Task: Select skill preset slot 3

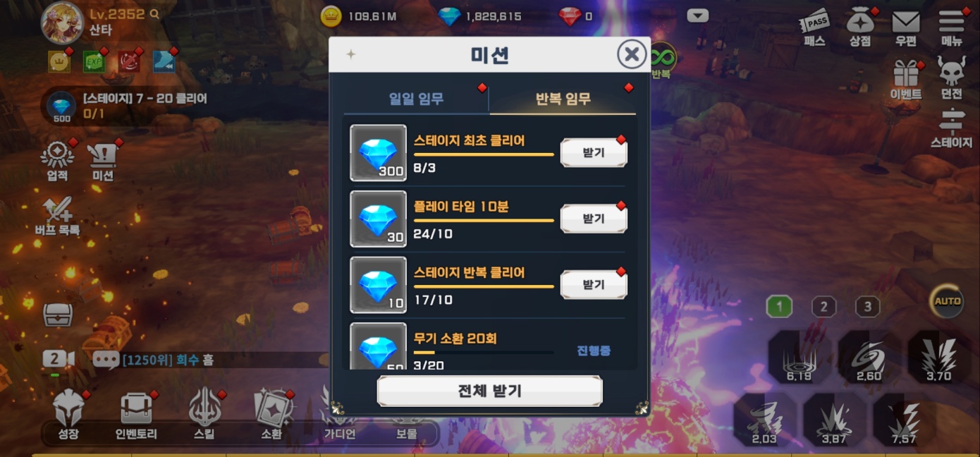Action: coord(868,307)
